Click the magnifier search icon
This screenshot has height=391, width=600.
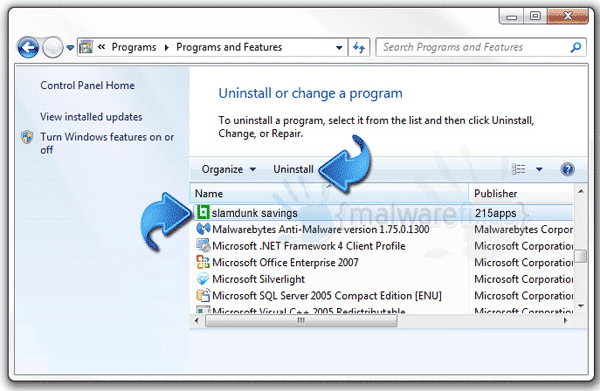click(576, 47)
